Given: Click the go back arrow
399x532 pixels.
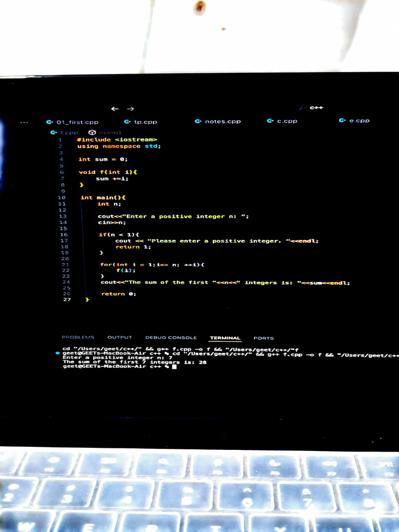Looking at the screenshot, I should click(115, 109).
